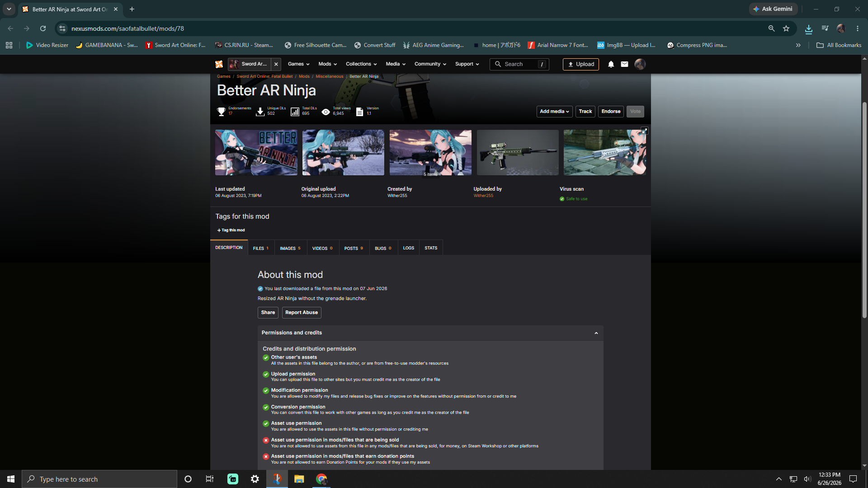This screenshot has width=868, height=488.
Task: Click the Unique DLs download icon
Action: click(260, 112)
